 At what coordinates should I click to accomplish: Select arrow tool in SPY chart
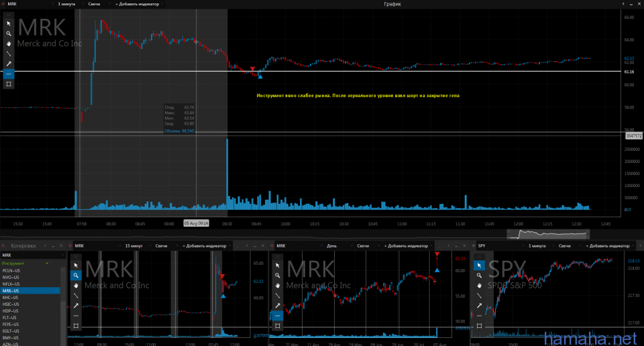pyautogui.click(x=479, y=305)
